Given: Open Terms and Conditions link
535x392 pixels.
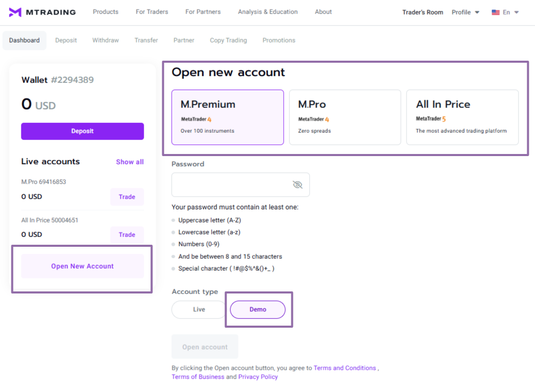Looking at the screenshot, I should pos(345,368).
